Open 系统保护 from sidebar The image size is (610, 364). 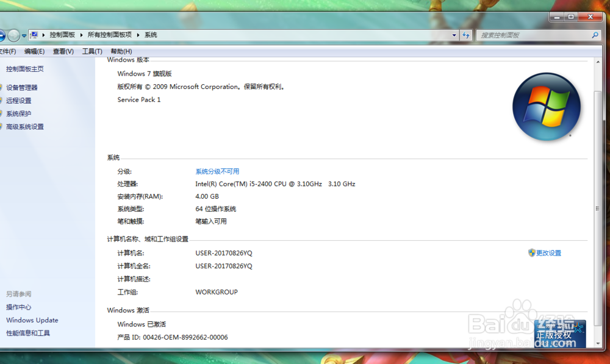pos(19,113)
